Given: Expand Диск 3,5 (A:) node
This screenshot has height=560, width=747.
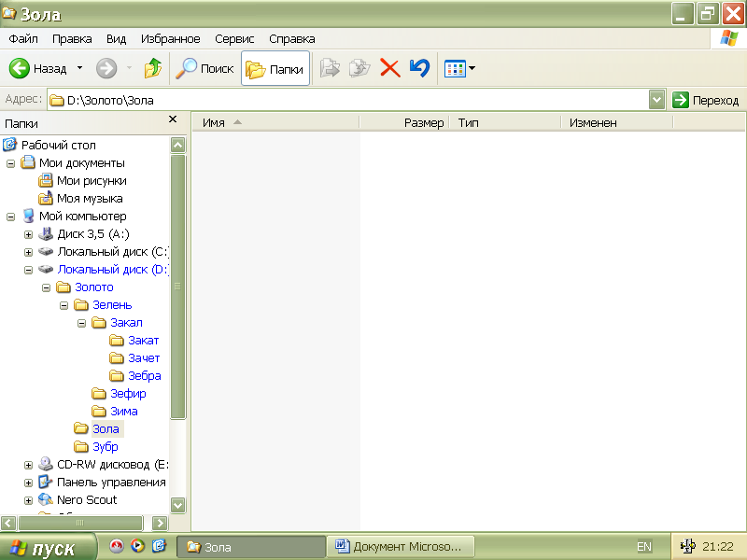Looking at the screenshot, I should (x=28, y=234).
